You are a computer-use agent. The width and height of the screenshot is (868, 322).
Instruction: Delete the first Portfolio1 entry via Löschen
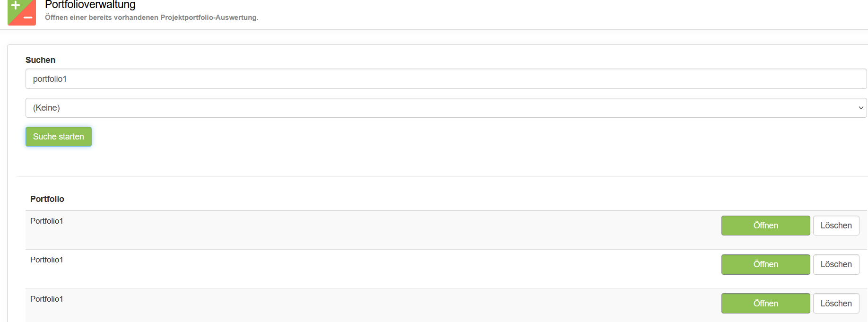[x=835, y=226]
